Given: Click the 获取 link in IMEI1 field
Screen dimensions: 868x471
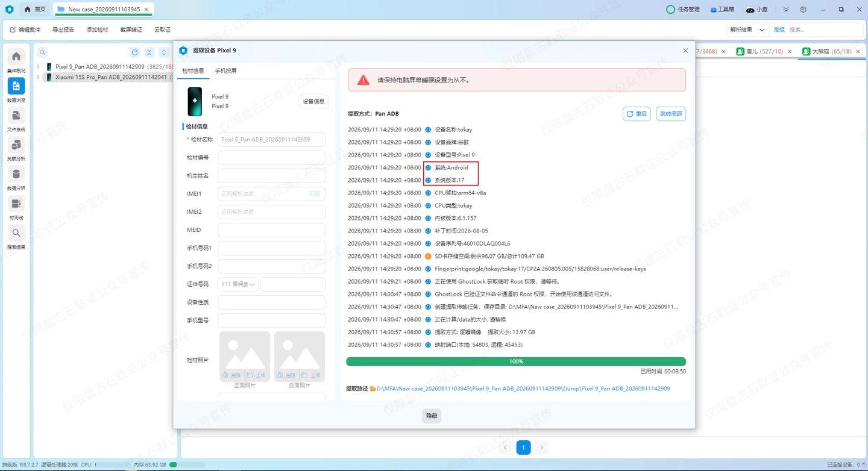Looking at the screenshot, I should click(x=315, y=194).
